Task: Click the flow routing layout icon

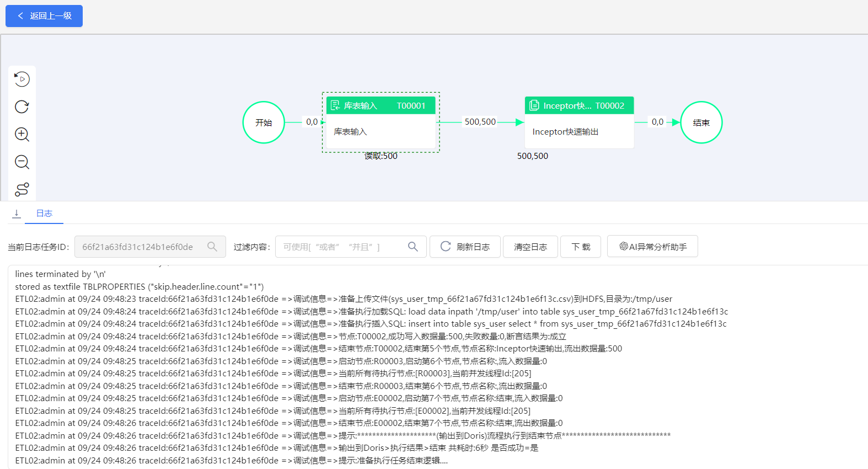Action: (x=22, y=190)
